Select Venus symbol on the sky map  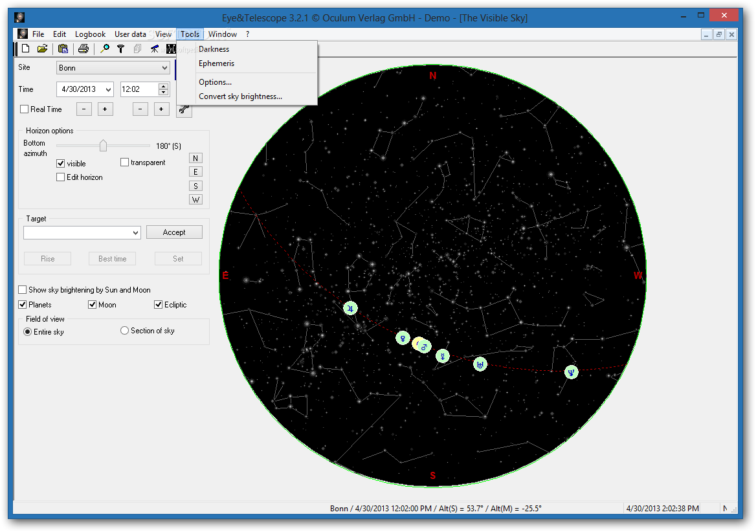[403, 338]
